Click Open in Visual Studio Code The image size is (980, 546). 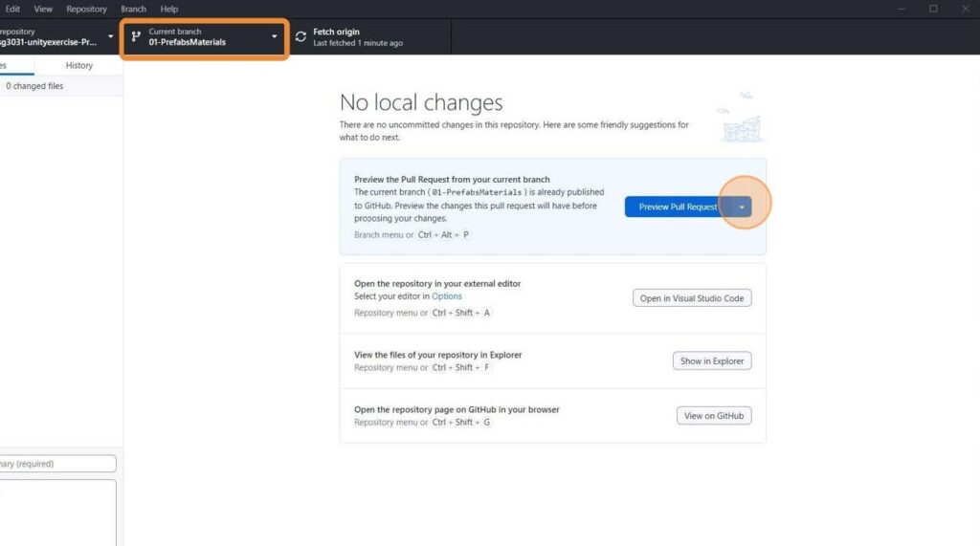[692, 298]
